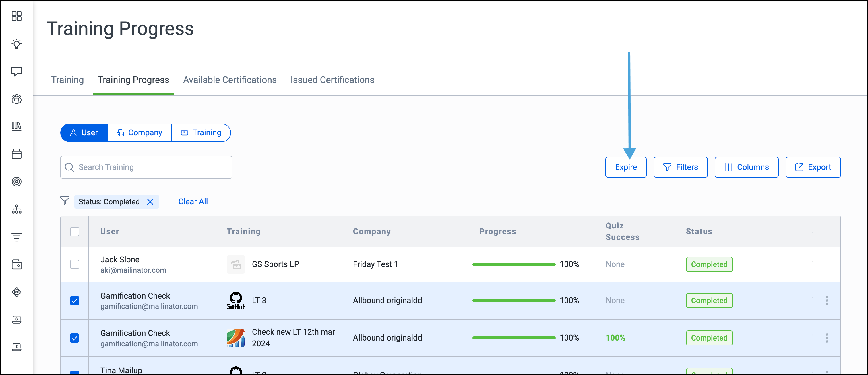Sort by the Status column header
The height and width of the screenshot is (375, 868).
699,232
